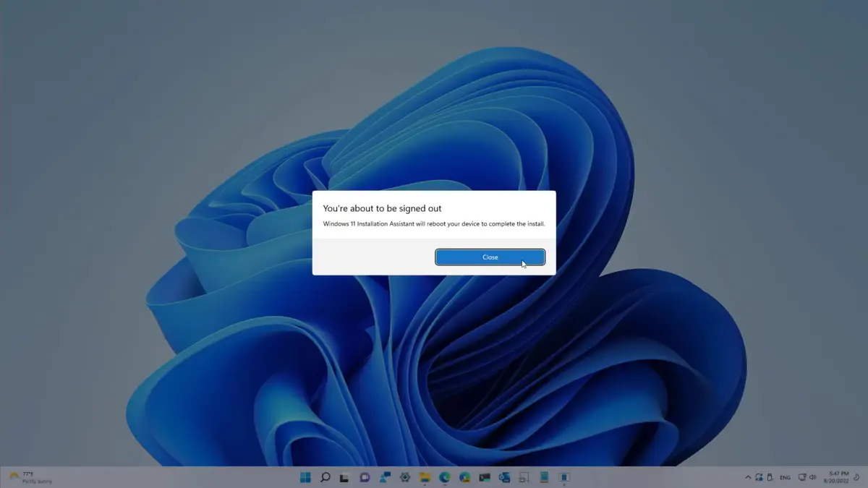
Task: Open the weather widget showing 77°F
Action: click(x=30, y=477)
